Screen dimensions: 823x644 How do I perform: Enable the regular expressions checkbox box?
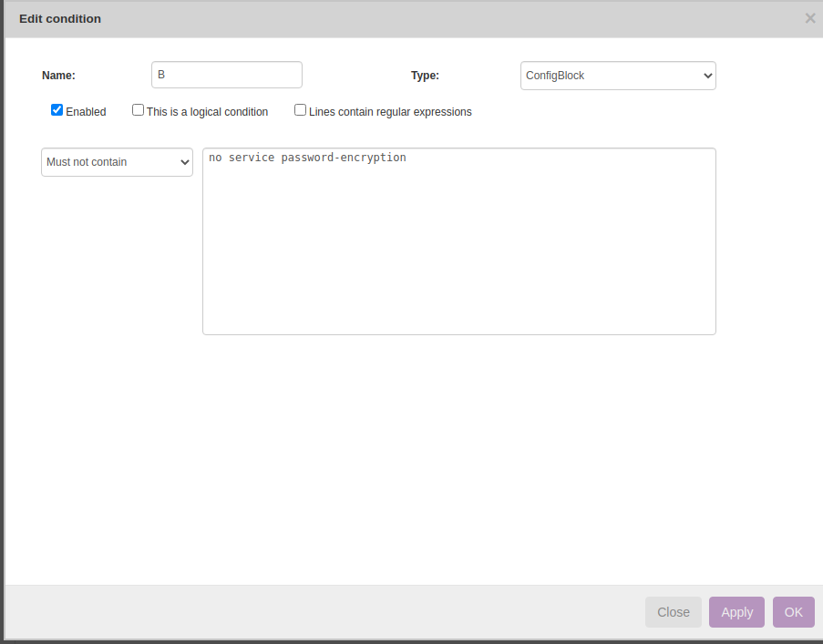point(300,110)
